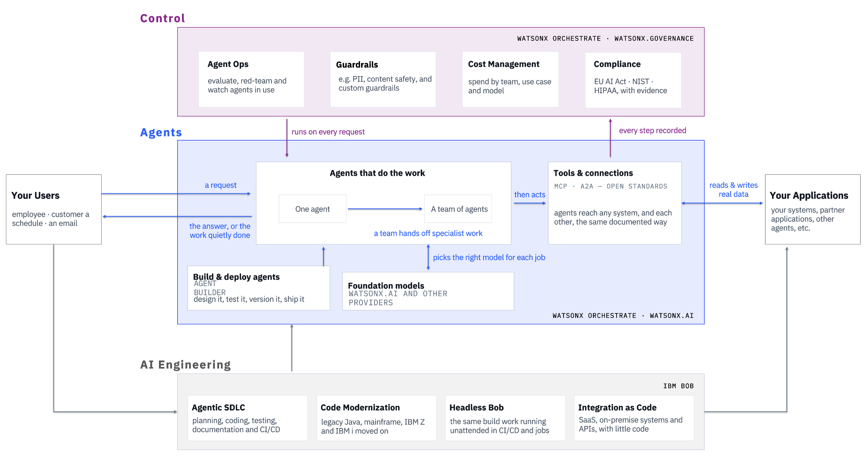Click 'agents reach any system' description text

click(x=613, y=217)
